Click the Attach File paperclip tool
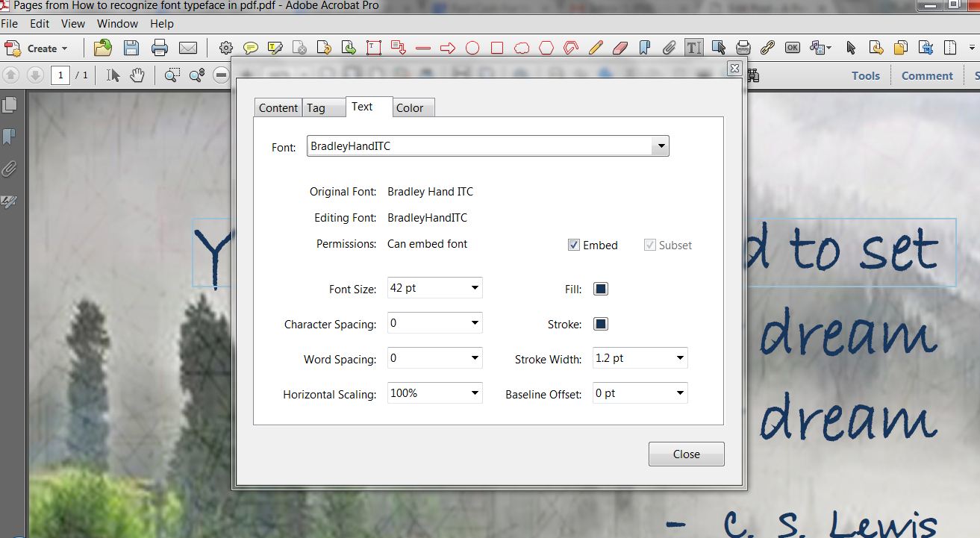The image size is (980, 538). (669, 47)
